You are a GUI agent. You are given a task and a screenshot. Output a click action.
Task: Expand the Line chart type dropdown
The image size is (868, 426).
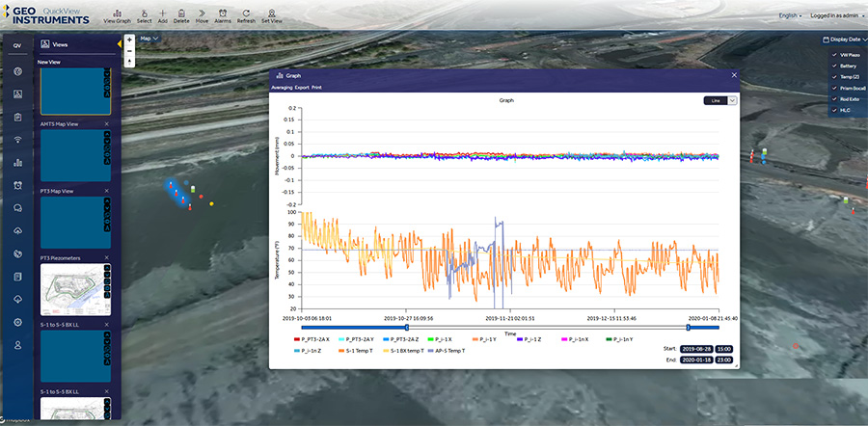[732, 99]
